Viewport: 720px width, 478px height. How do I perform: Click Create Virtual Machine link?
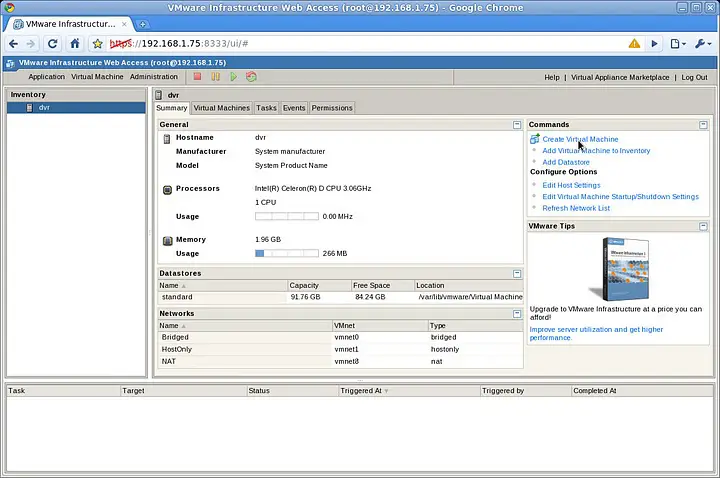coord(580,139)
